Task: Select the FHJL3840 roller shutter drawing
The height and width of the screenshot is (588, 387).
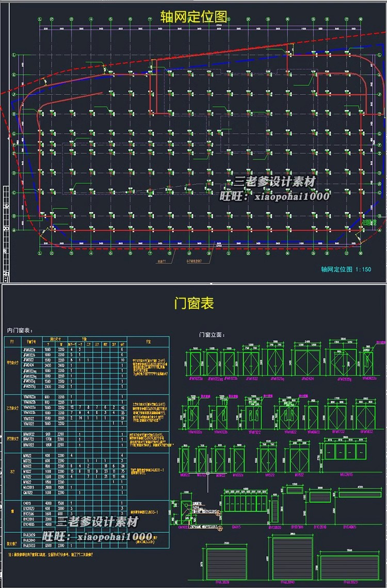Action: (x=293, y=559)
